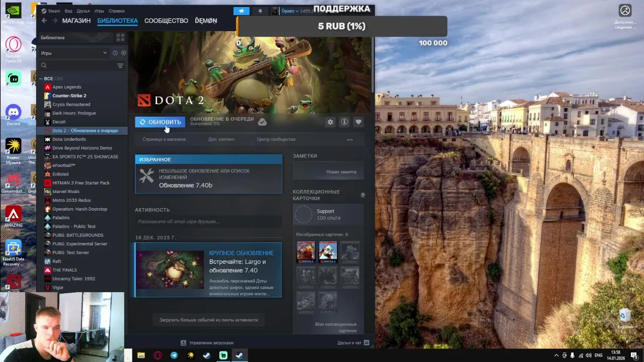Open Dota 2 info circle icon

[344, 122]
